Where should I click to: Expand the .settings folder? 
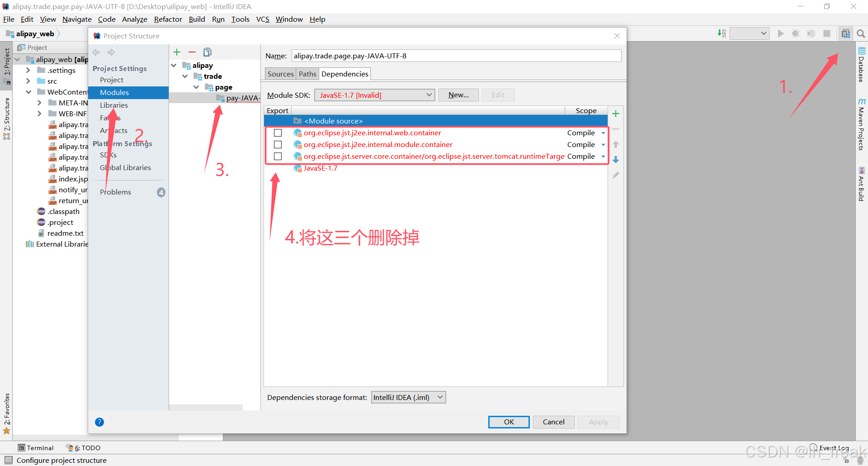[x=28, y=70]
